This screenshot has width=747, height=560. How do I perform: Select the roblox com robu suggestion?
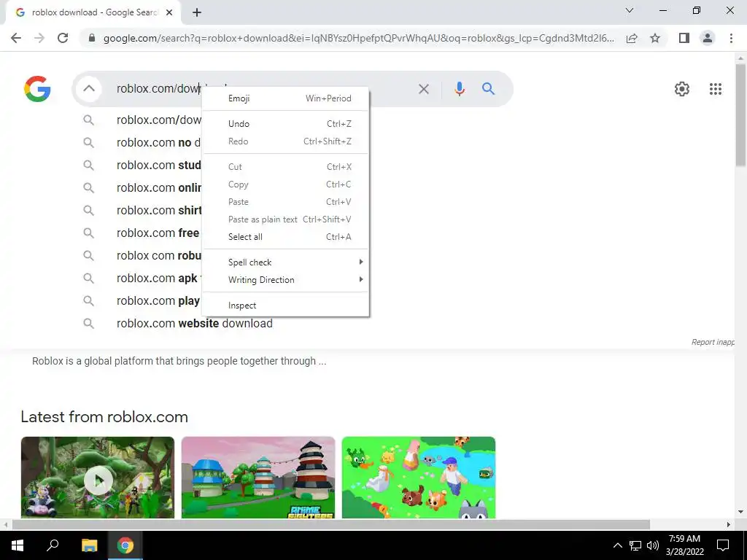159,256
